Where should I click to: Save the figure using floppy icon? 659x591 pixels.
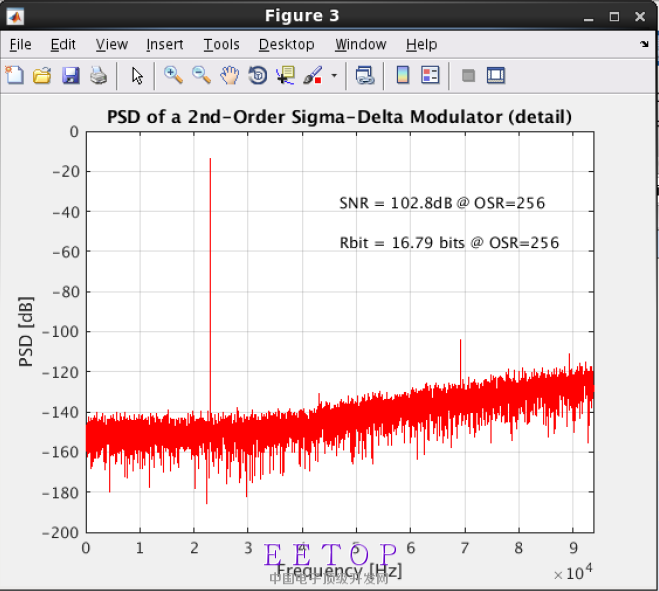[71, 76]
